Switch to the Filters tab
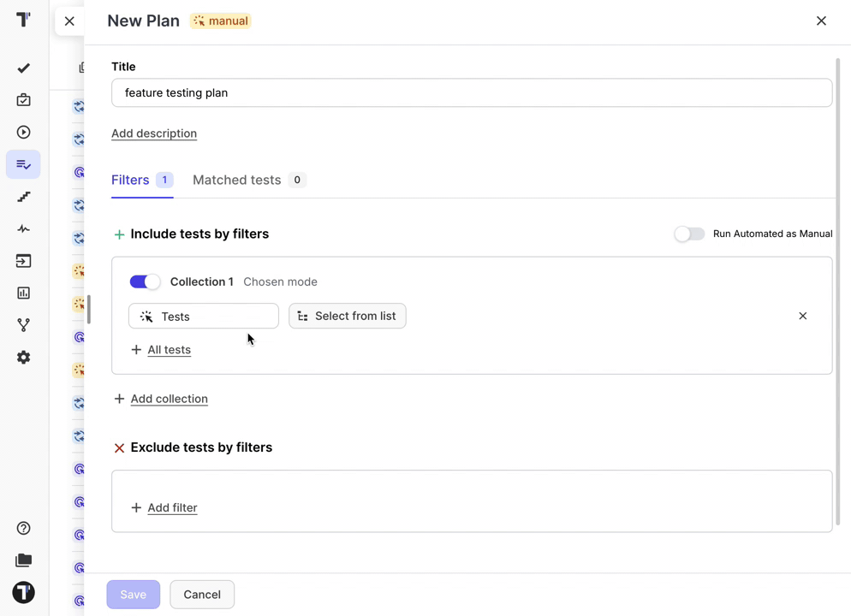The height and width of the screenshot is (616, 851). tap(130, 180)
